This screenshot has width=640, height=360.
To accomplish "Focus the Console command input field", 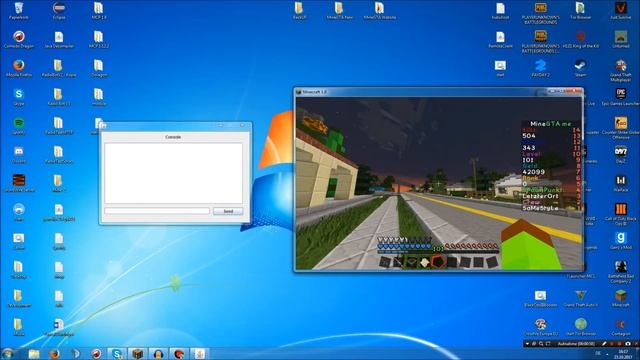I will click(157, 211).
